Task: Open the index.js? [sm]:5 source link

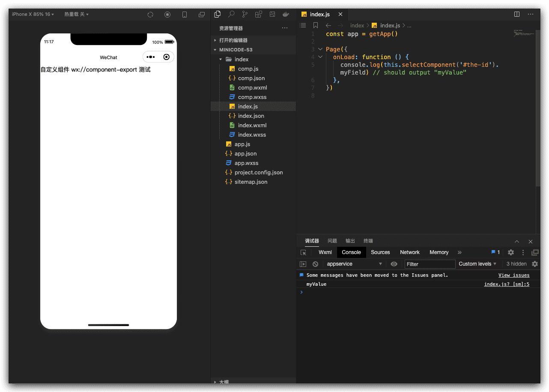Action: tap(507, 284)
